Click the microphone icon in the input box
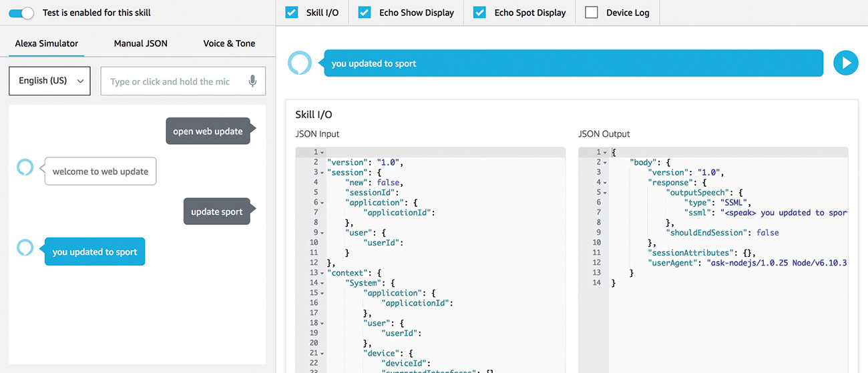The height and width of the screenshot is (373, 868). (x=252, y=81)
